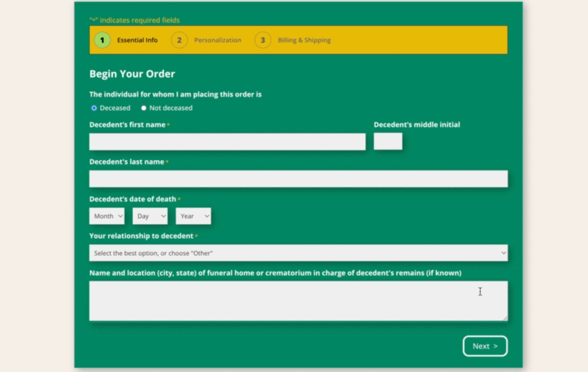Screen dimensions: 588x372
Task: Click the Next button
Action: coord(485,346)
